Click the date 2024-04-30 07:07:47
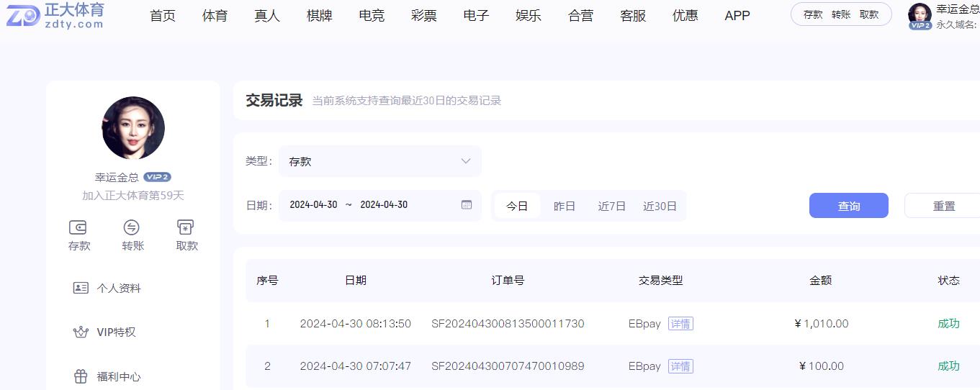The width and height of the screenshot is (980, 390). pyautogui.click(x=356, y=366)
